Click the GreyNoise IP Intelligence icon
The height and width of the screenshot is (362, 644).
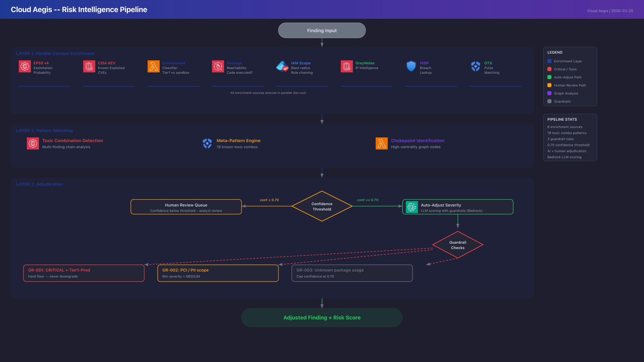[x=346, y=66]
